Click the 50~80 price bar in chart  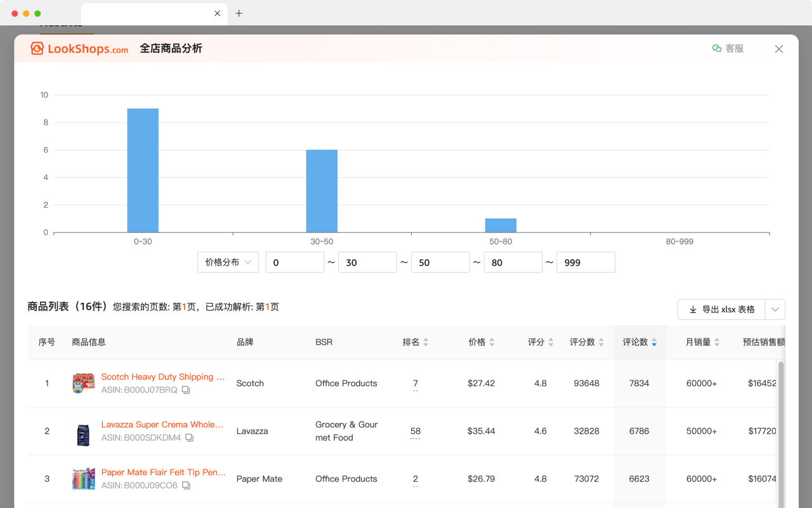click(501, 225)
